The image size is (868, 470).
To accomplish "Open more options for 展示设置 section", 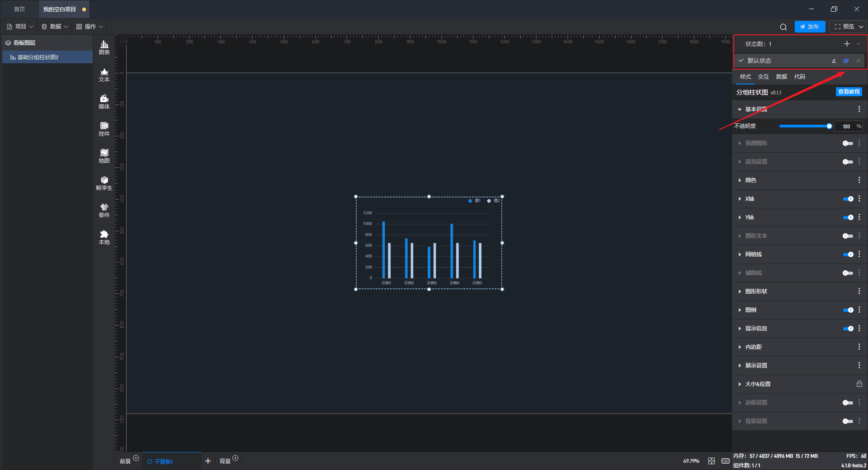I will pyautogui.click(x=859, y=366).
